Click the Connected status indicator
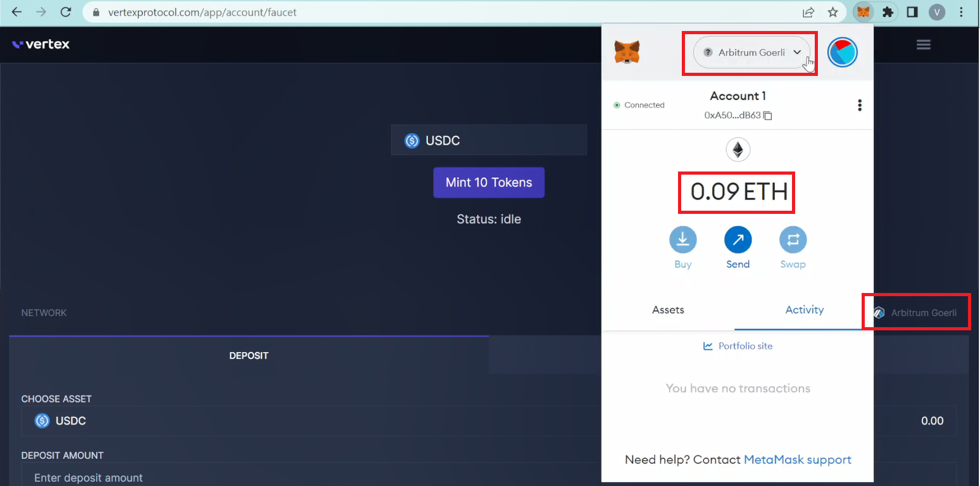 coord(639,105)
